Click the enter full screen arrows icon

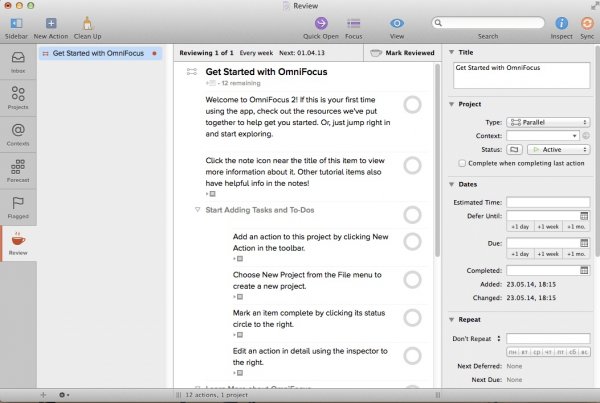pos(595,5)
